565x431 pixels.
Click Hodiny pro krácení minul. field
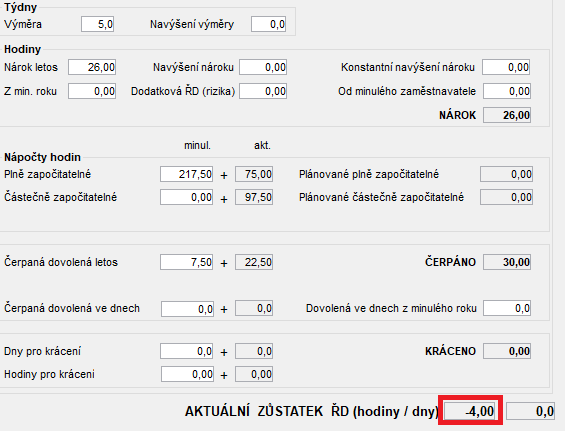(x=187, y=374)
